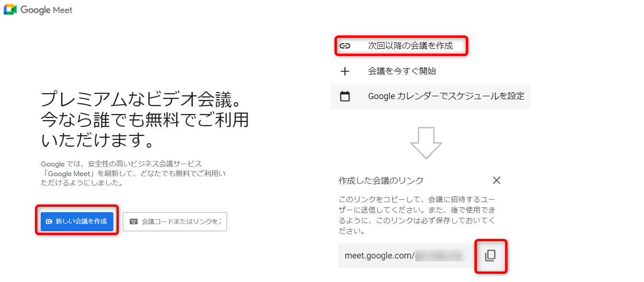Click the blue 新しい会議を作成 button
Screen dimensions: 644x282
click(77, 221)
